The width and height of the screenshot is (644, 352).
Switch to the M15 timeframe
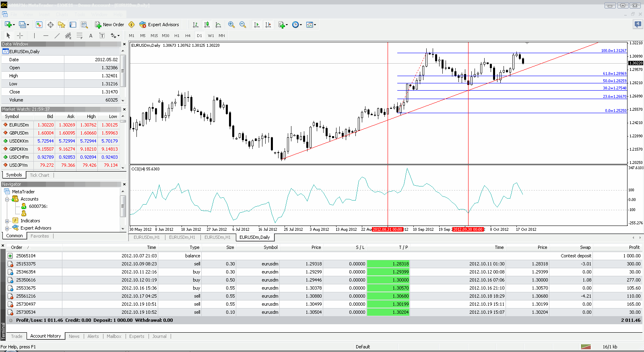point(154,35)
